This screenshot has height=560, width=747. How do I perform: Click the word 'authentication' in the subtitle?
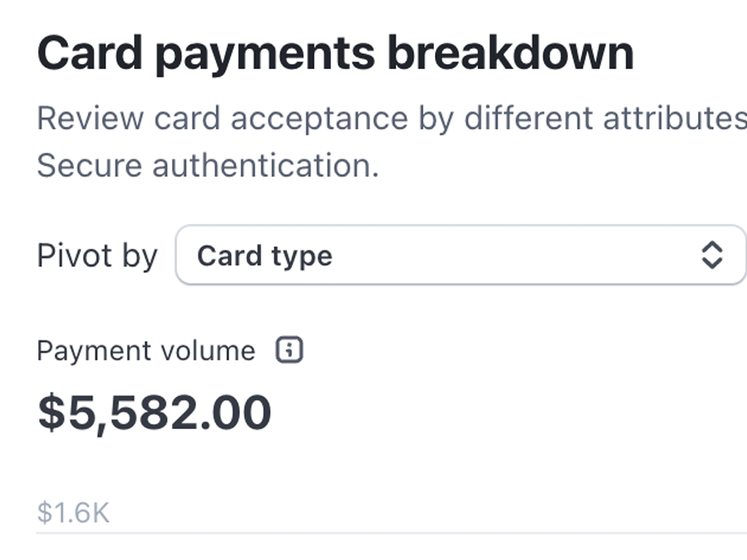(x=264, y=166)
